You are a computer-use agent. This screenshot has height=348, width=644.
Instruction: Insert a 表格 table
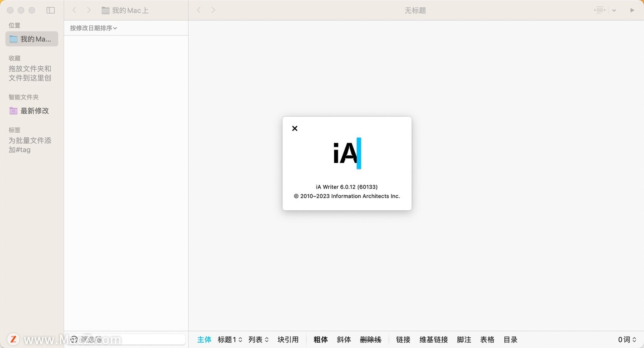[x=487, y=340]
